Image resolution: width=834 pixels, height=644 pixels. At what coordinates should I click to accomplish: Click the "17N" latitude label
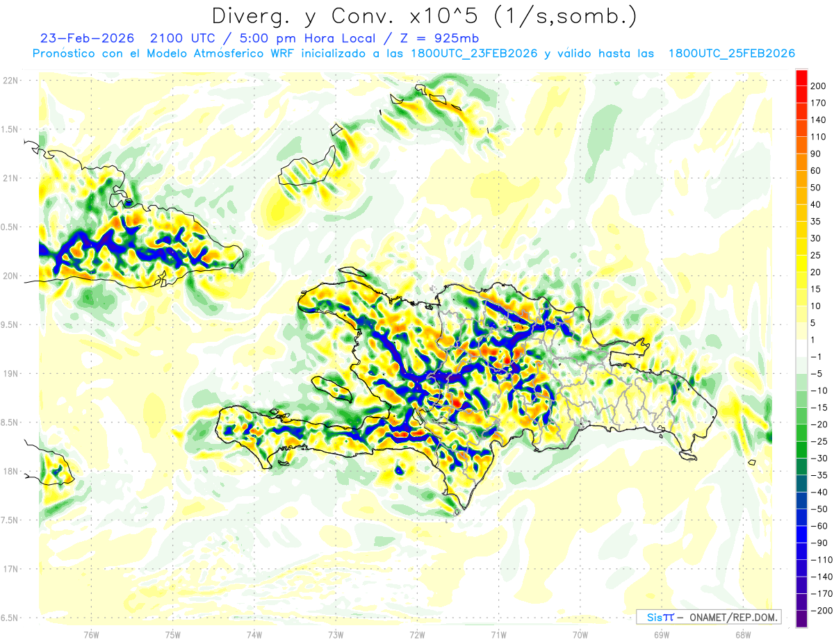tap(10, 570)
